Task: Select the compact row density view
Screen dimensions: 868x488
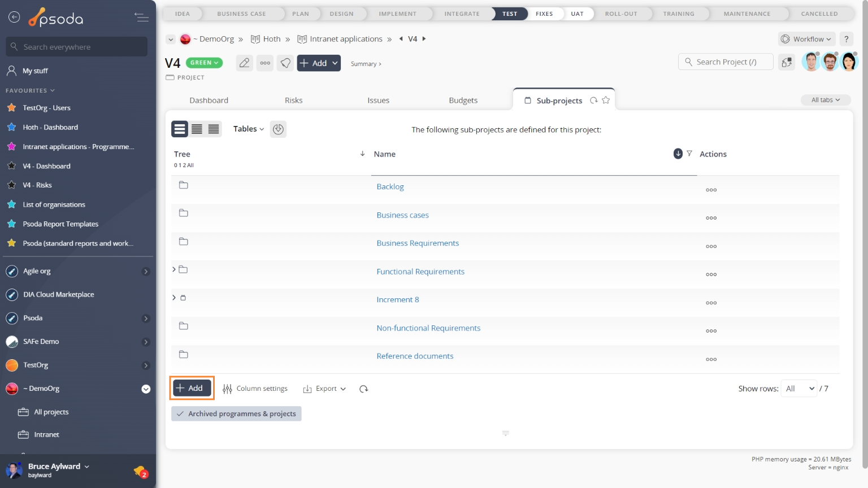Action: point(214,129)
